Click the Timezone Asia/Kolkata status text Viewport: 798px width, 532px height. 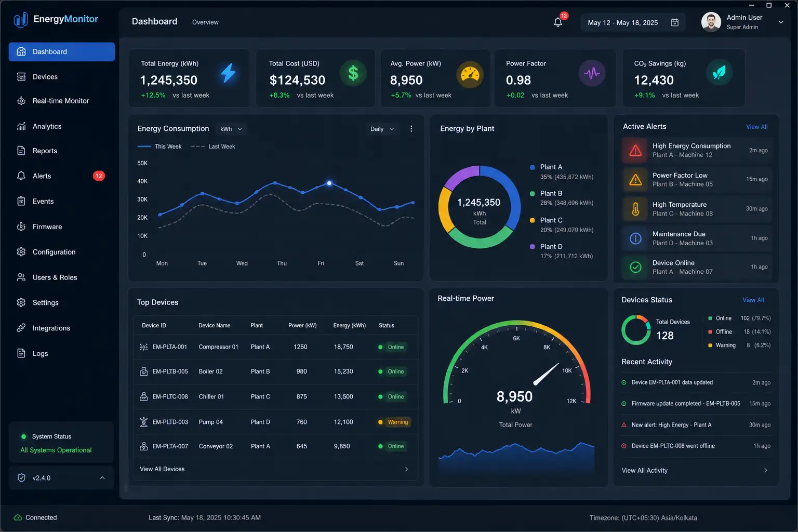(x=643, y=518)
